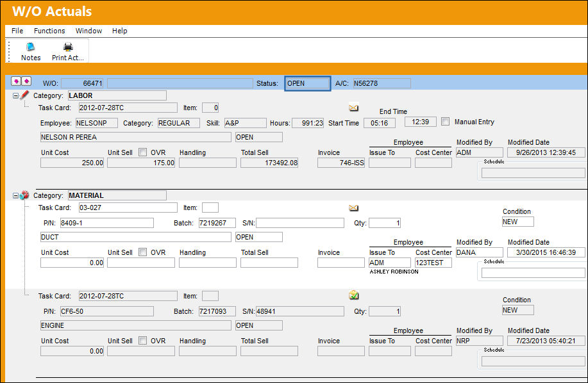Click the Condition field NEW for DUCT

click(x=518, y=222)
